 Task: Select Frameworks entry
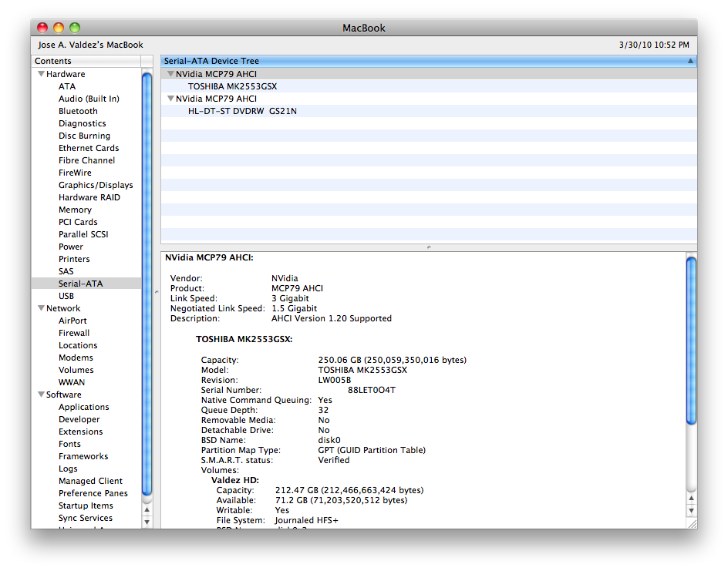pos(83,456)
